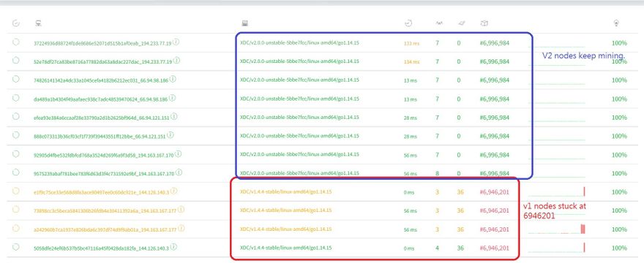Pin node 52e78df27ca83be8 using its circle

pos(15,61)
